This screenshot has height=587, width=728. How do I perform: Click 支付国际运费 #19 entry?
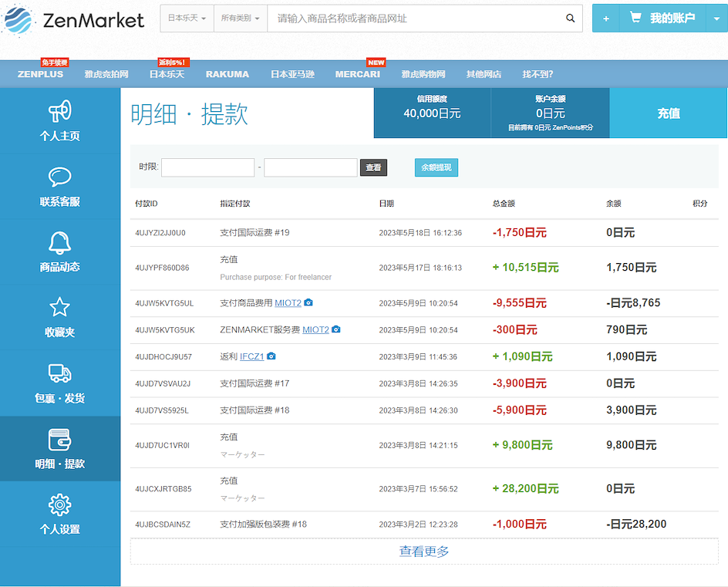click(255, 232)
